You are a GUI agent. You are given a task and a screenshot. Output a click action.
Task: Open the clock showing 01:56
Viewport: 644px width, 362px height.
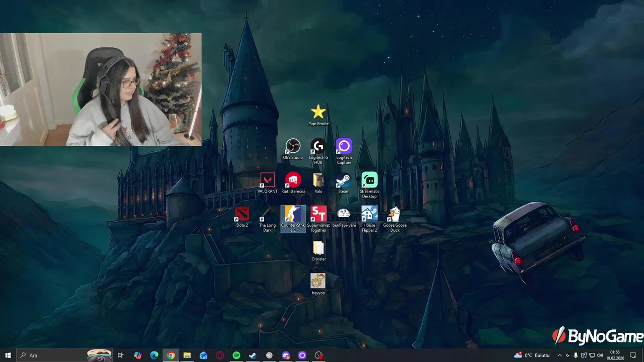[x=615, y=355]
